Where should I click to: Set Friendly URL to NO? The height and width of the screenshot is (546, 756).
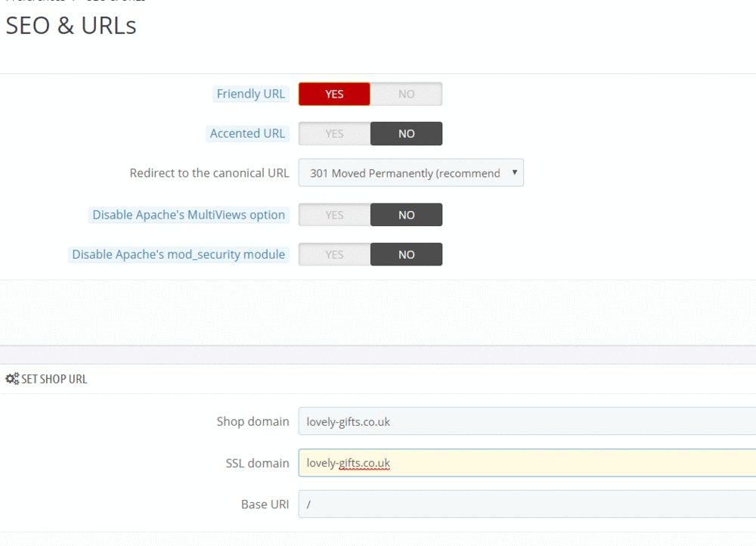tap(406, 94)
